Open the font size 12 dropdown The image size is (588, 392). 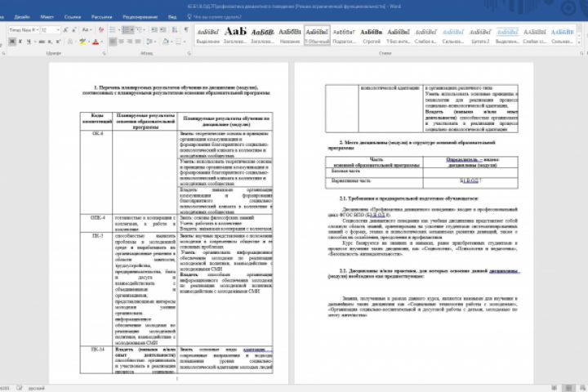point(58,30)
